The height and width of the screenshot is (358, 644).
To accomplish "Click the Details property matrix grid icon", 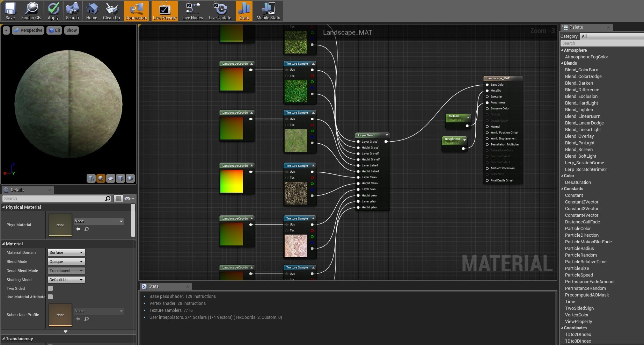I will tap(118, 199).
